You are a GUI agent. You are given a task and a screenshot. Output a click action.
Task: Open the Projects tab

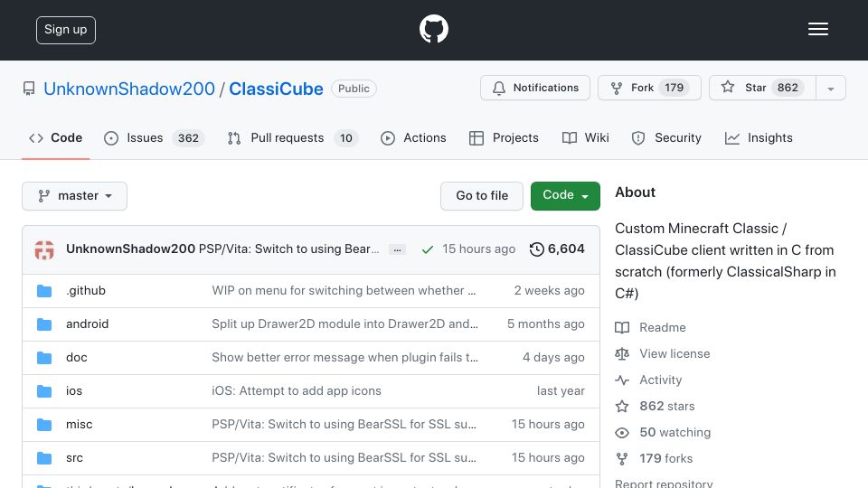504,137
